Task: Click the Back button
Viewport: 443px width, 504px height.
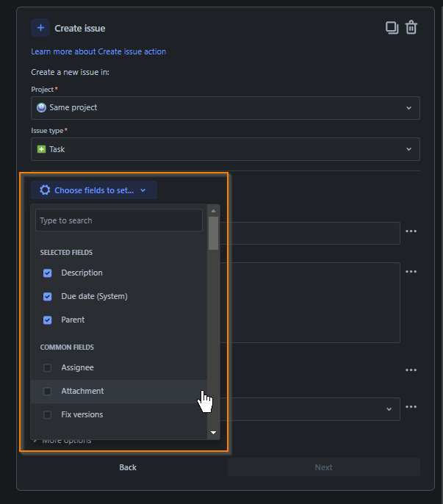Action: coord(128,467)
